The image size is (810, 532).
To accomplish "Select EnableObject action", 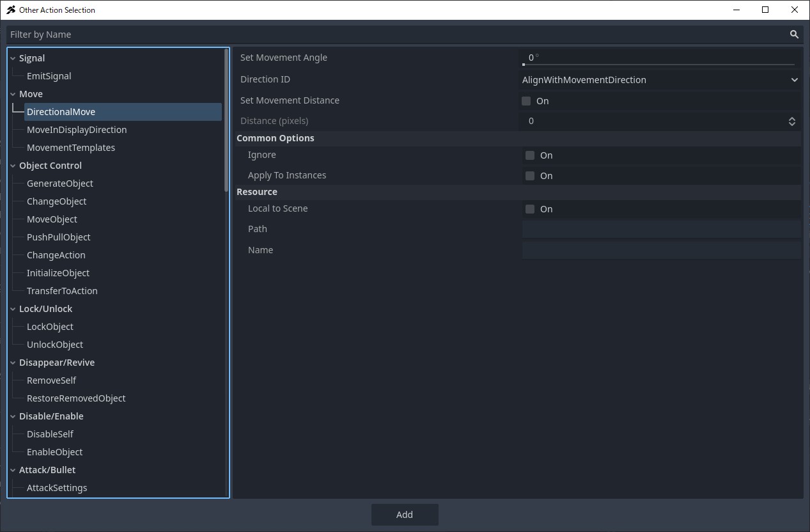I will coord(54,452).
